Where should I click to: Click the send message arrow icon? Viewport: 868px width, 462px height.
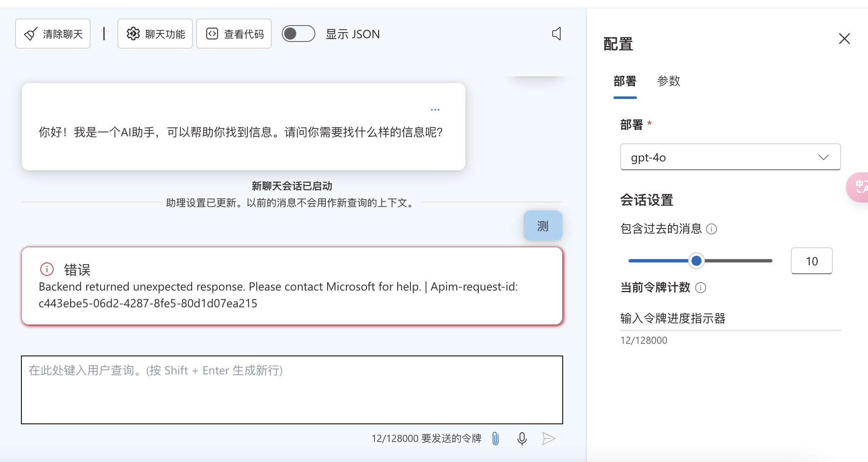548,439
